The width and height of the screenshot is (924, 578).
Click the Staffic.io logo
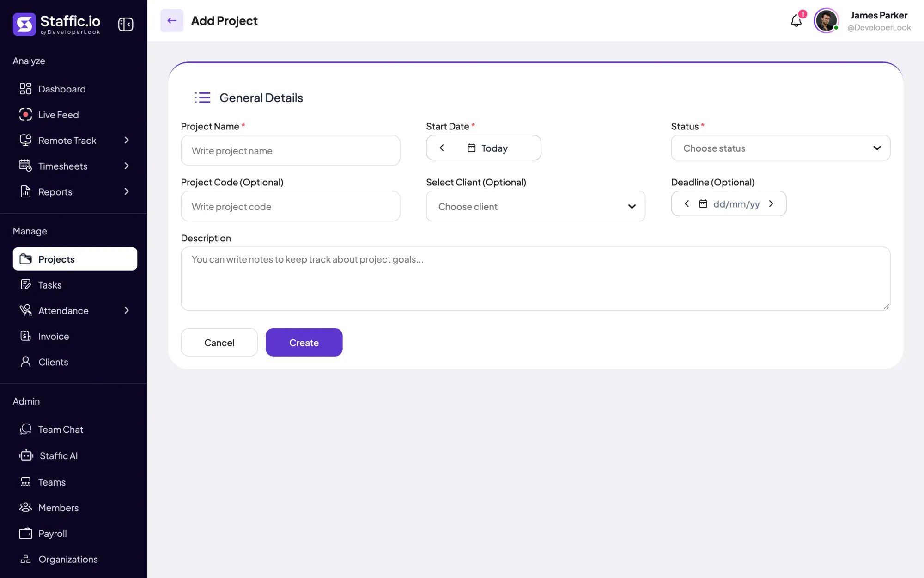click(x=56, y=24)
